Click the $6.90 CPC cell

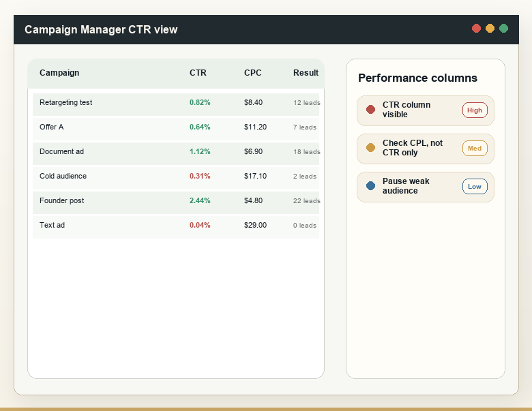point(253,151)
